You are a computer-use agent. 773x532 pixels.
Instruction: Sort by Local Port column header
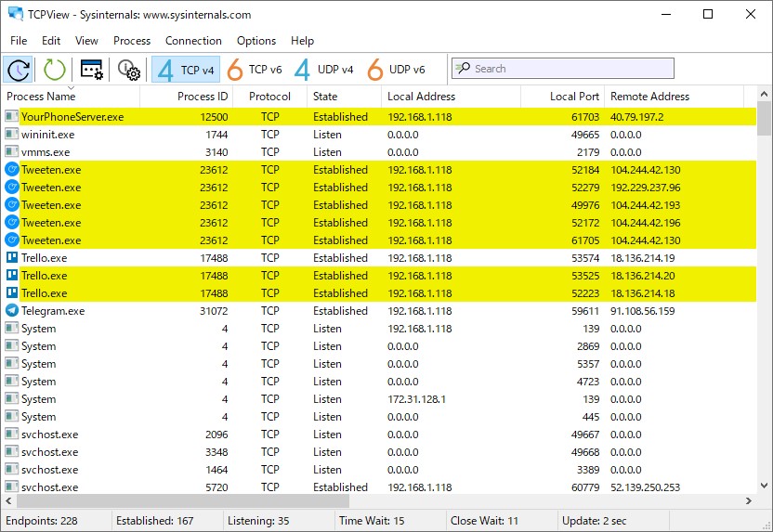click(562, 97)
